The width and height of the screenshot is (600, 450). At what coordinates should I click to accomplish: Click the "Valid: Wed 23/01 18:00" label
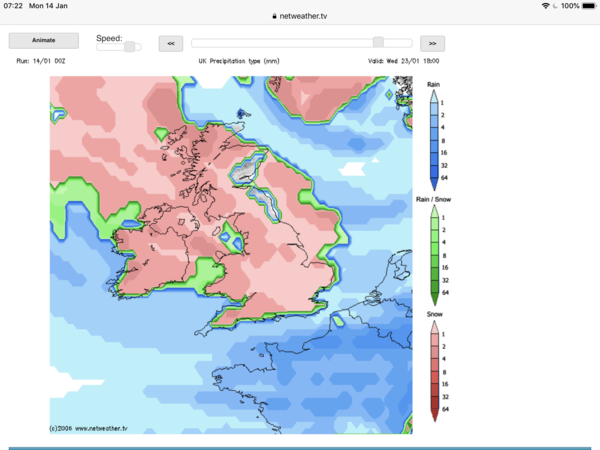(403, 61)
